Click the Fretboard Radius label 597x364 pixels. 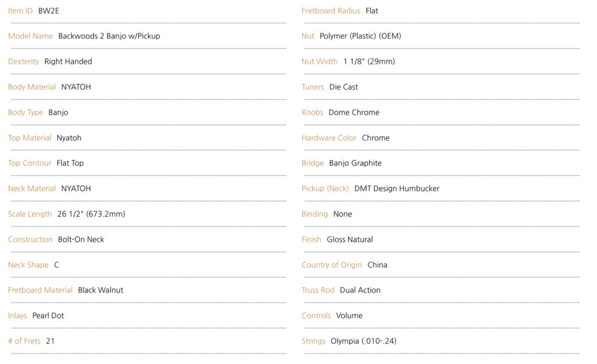click(x=331, y=10)
